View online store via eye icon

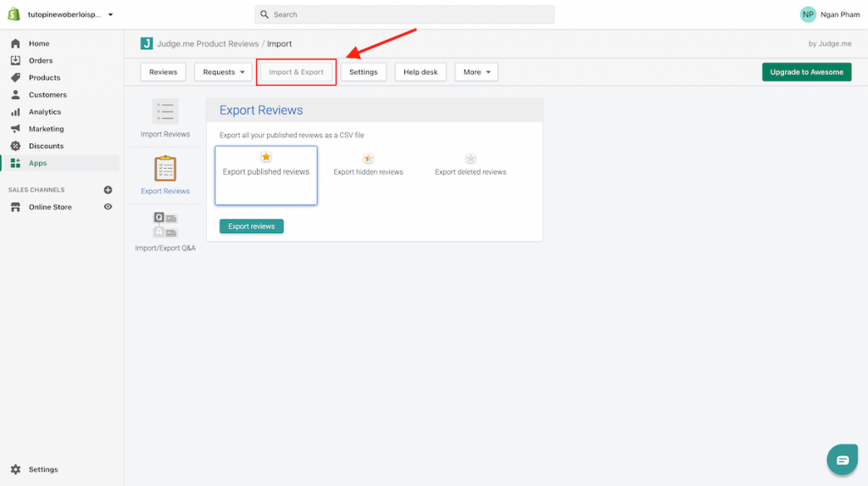[x=108, y=207]
